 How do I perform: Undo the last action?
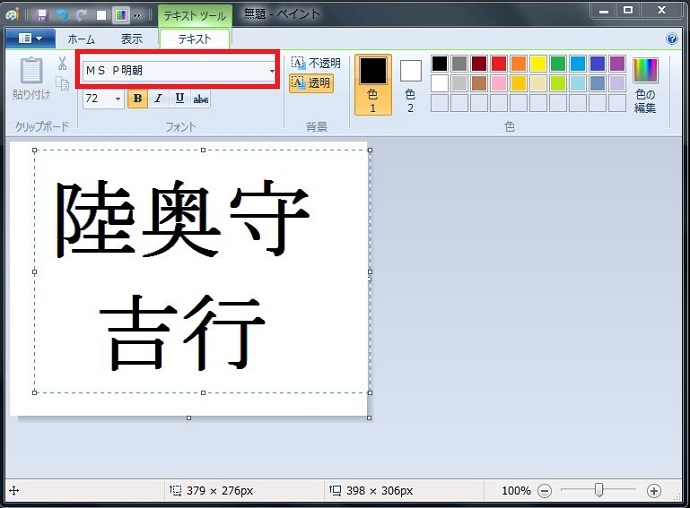[62, 15]
